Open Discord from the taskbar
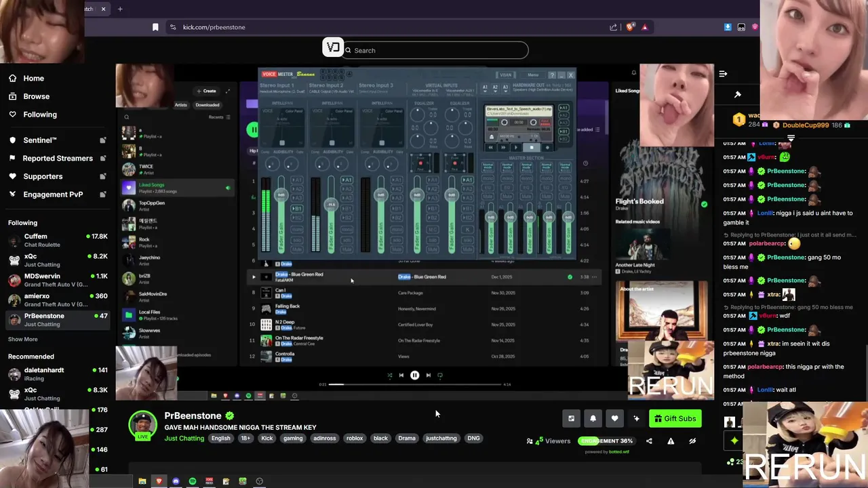868x488 pixels. coord(176,481)
